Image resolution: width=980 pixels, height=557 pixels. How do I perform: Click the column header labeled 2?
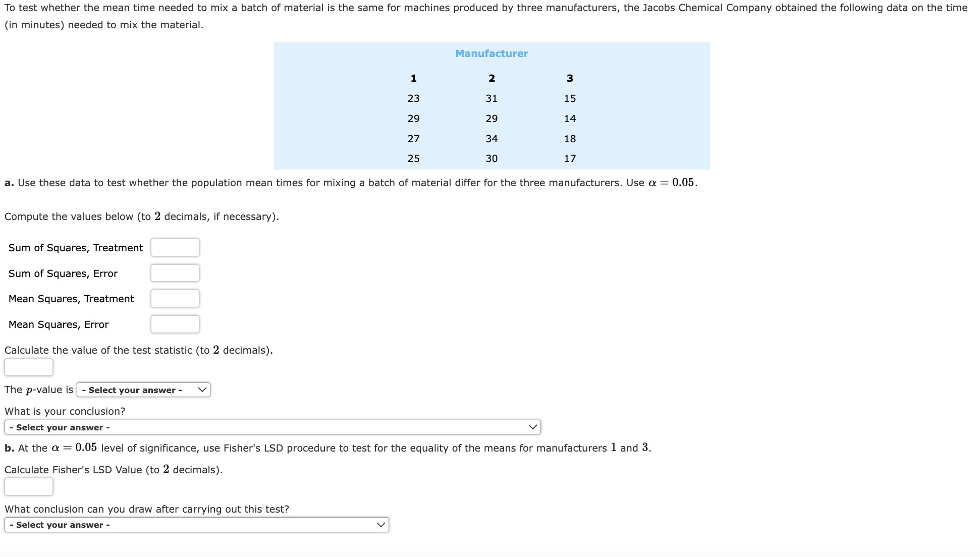(492, 78)
